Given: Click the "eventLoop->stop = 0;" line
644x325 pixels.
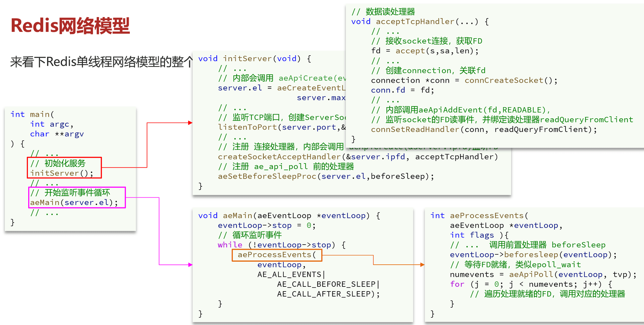Looking at the screenshot, I should (267, 225).
